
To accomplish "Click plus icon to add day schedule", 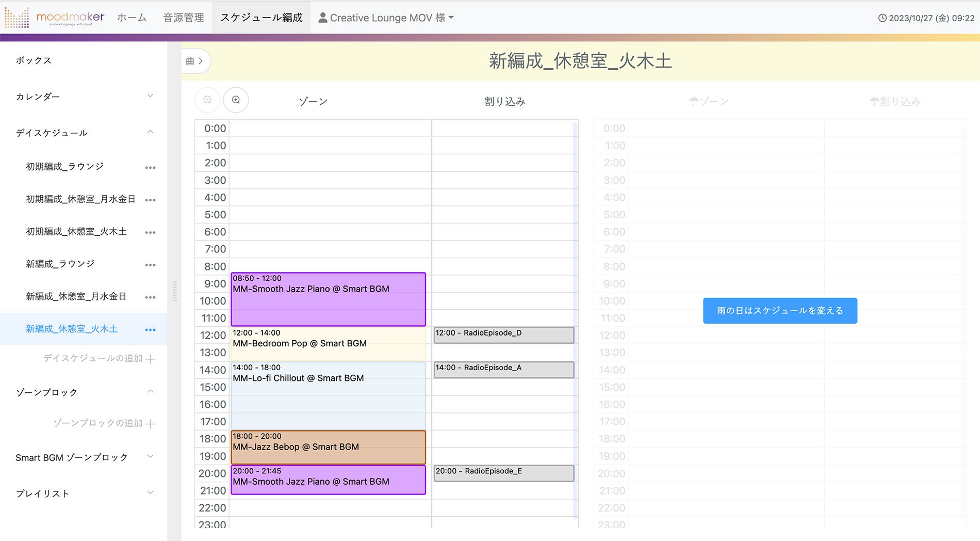I will (x=150, y=359).
